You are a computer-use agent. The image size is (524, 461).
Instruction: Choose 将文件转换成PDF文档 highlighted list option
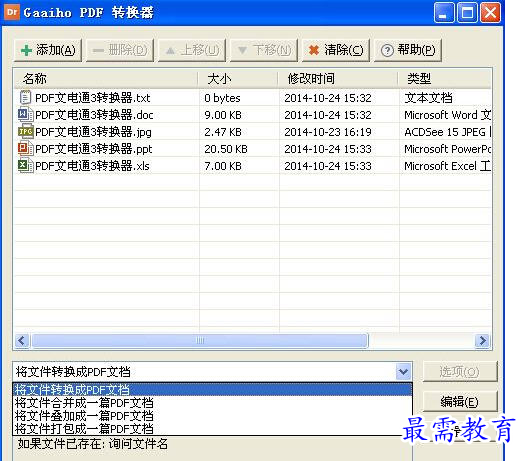tap(212, 390)
